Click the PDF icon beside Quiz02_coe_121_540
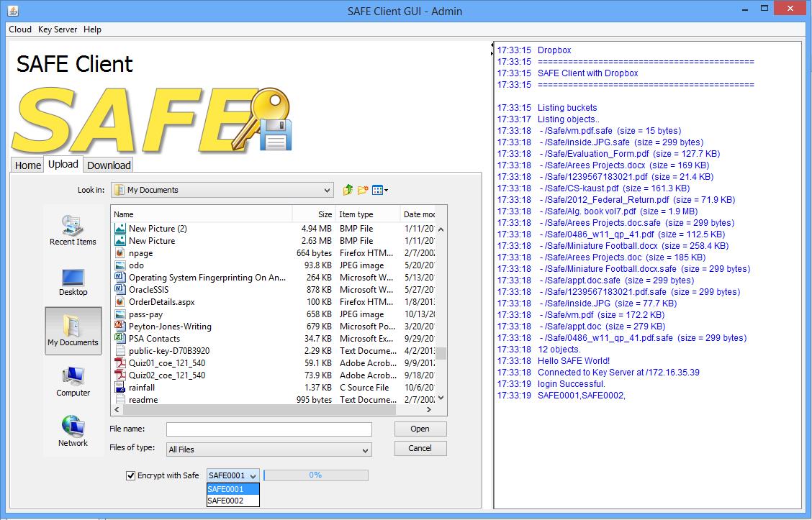 click(x=120, y=375)
